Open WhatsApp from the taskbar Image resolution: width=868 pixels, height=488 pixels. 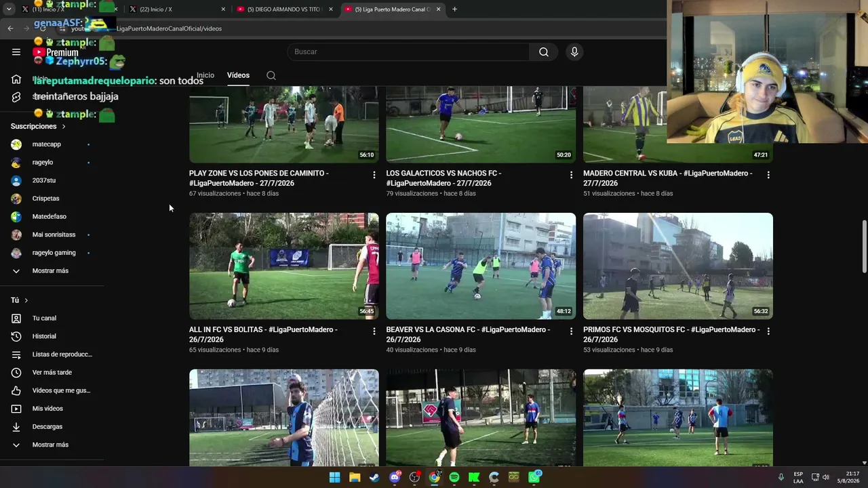(x=534, y=477)
